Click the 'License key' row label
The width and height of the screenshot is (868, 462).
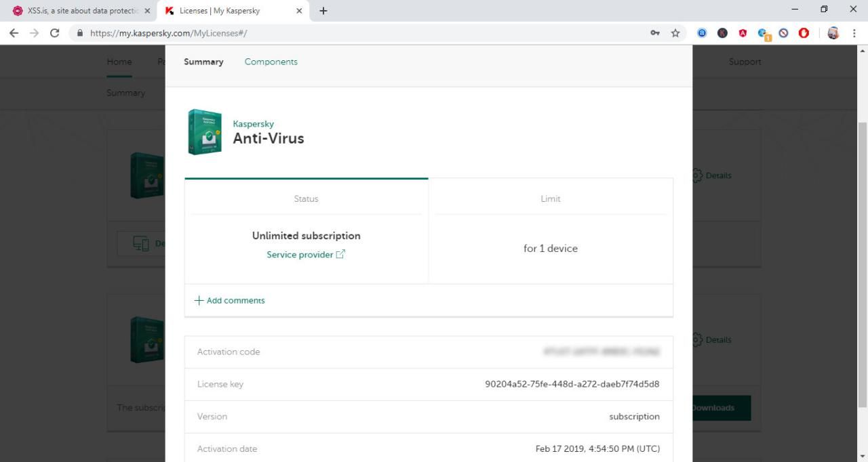220,384
